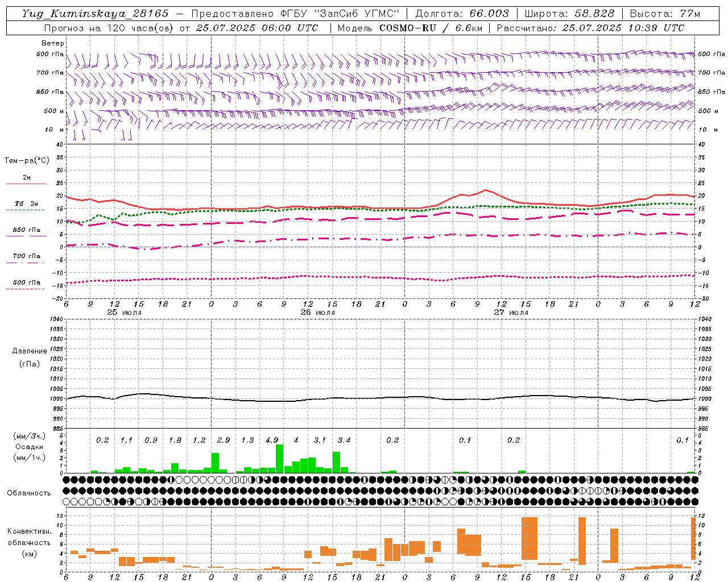This screenshot has height=582, width=728.
Task: Click the (мм/1ч.) unit label
Action: point(30,458)
